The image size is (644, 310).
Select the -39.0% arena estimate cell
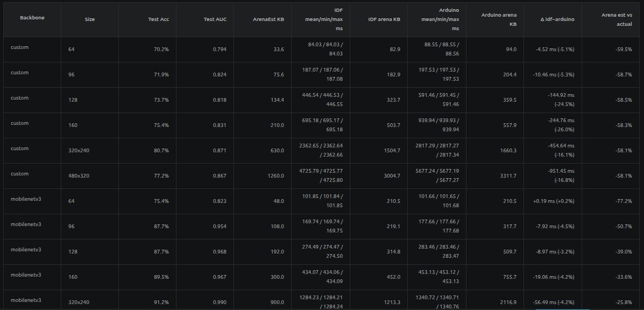pyautogui.click(x=624, y=252)
